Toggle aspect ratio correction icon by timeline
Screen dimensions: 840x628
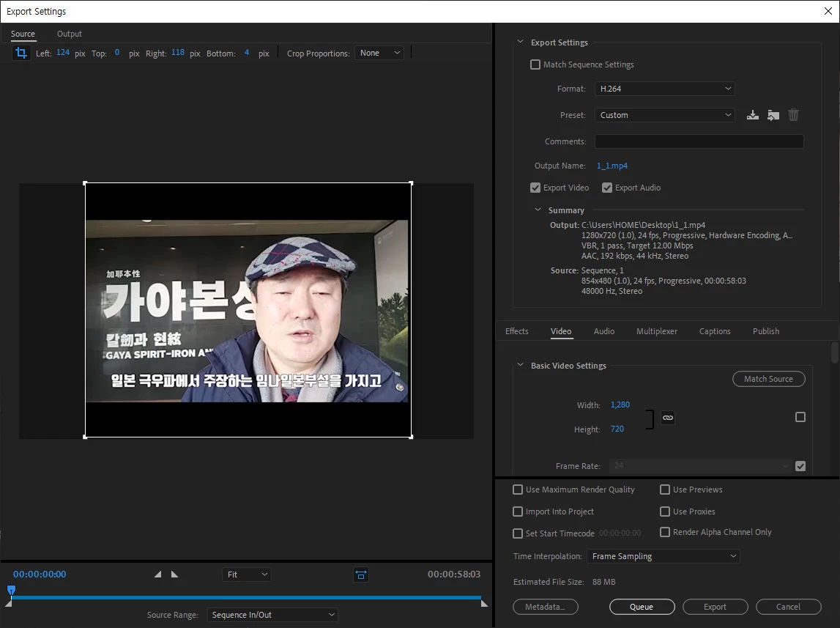pos(360,575)
